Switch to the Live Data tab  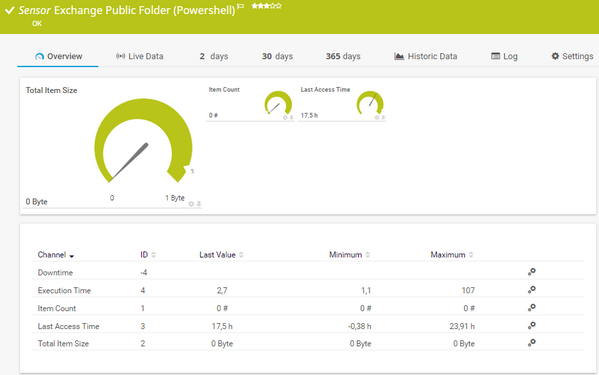point(139,56)
